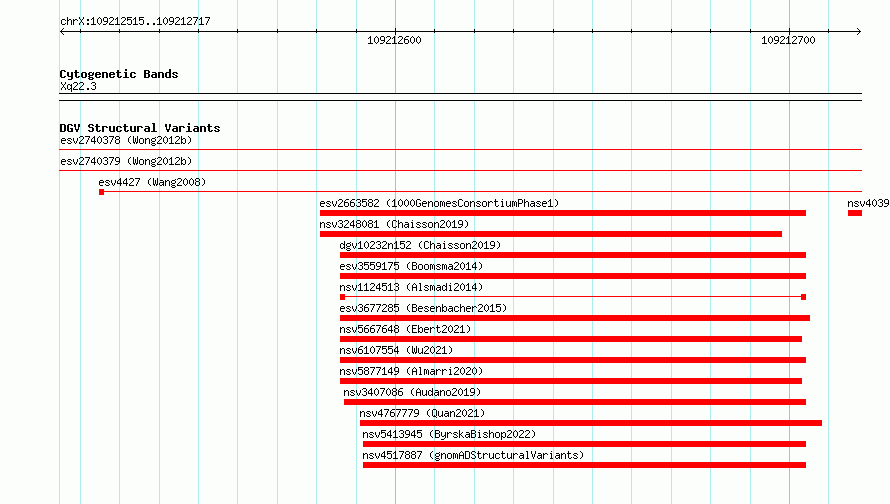This screenshot has height=504, width=890.
Task: Select nsv4517887 (gnomADStructuralVariants) label
Action: coord(473,455)
